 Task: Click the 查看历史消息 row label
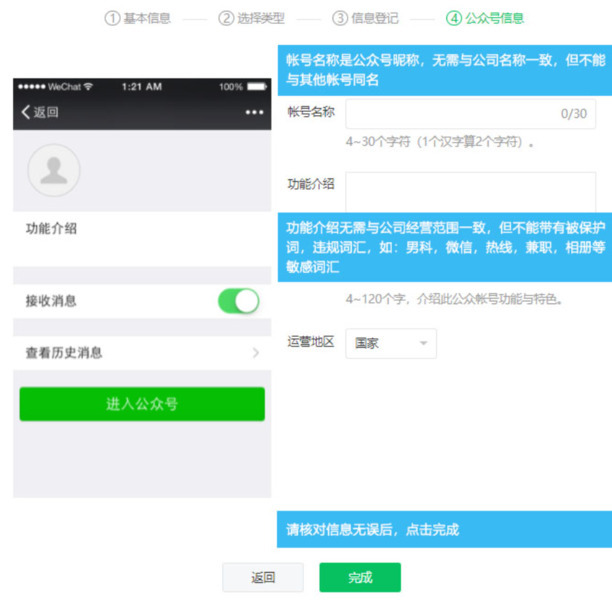tap(64, 353)
